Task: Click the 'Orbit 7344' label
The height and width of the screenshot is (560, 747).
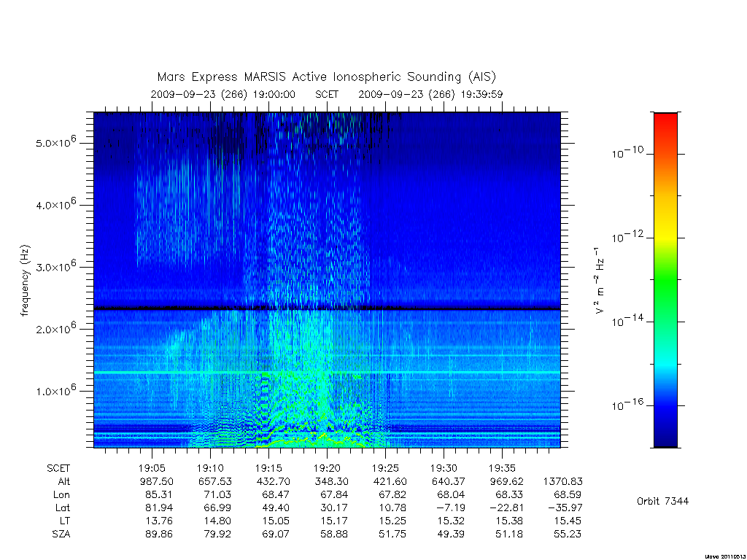Action: [x=662, y=501]
